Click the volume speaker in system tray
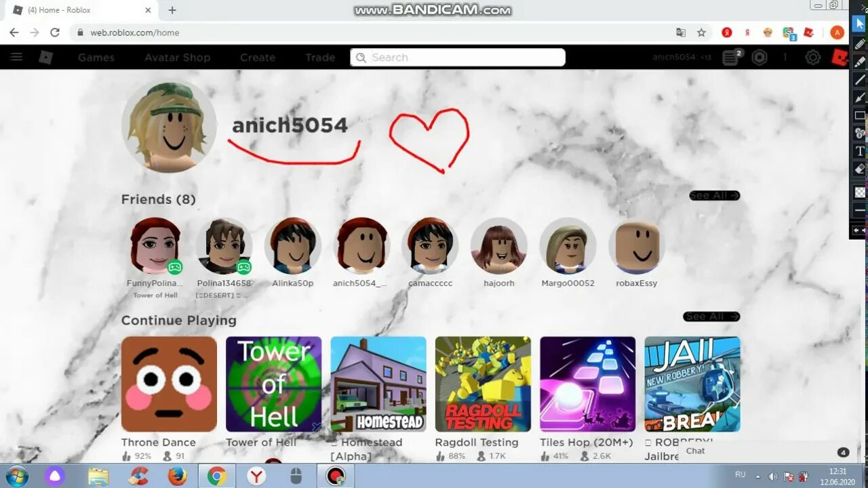This screenshot has height=488, width=868. (772, 476)
